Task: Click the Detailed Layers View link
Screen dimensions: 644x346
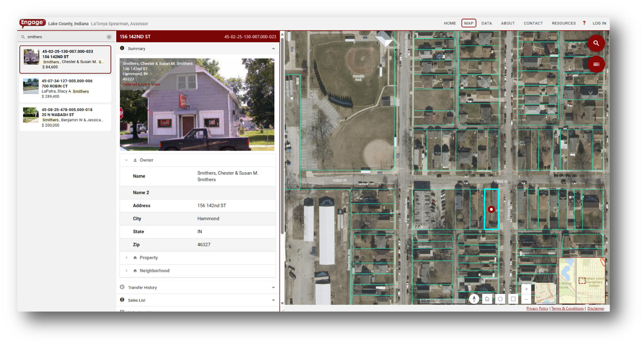Action: tap(141, 84)
